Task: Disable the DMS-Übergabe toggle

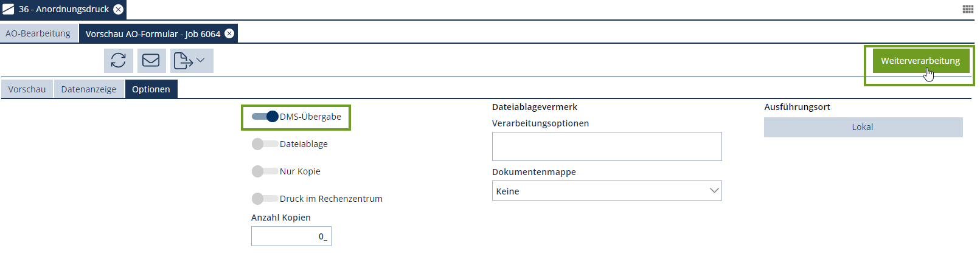Action: (x=265, y=117)
